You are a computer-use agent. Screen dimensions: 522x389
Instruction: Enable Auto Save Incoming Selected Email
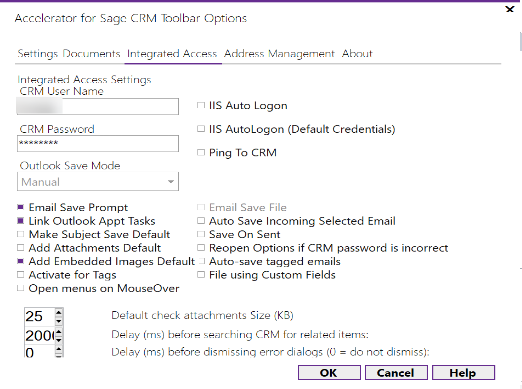(x=201, y=221)
